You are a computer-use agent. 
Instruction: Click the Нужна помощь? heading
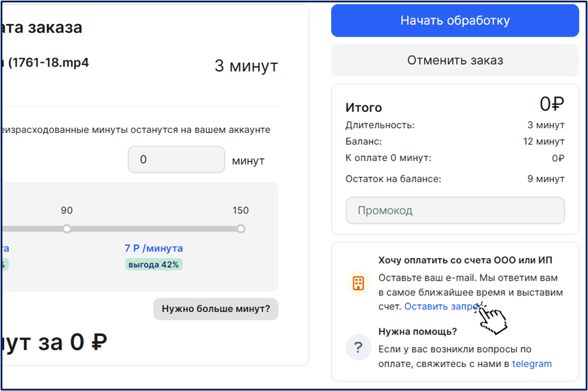pyautogui.click(x=417, y=332)
